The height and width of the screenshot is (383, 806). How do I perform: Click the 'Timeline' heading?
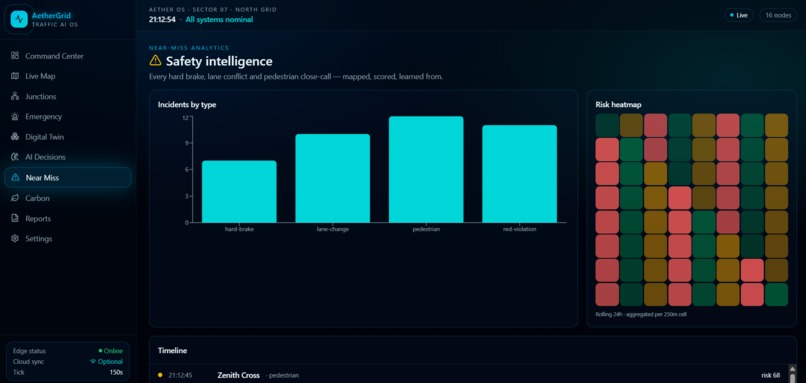(172, 351)
